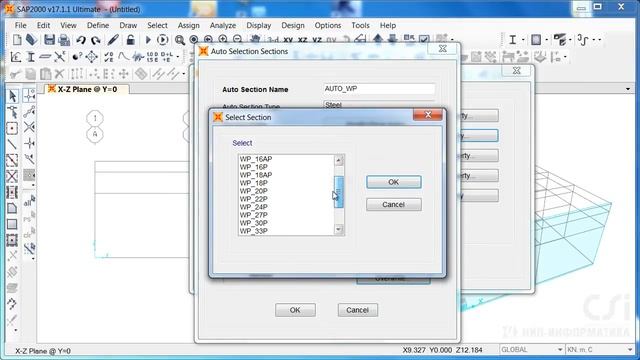The width and height of the screenshot is (640, 360).
Task: Select WP_18AP in the section list
Action: [x=256, y=175]
